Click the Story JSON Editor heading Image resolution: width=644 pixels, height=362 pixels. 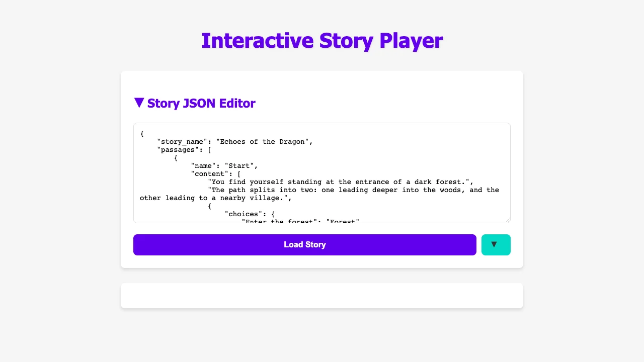(x=201, y=103)
